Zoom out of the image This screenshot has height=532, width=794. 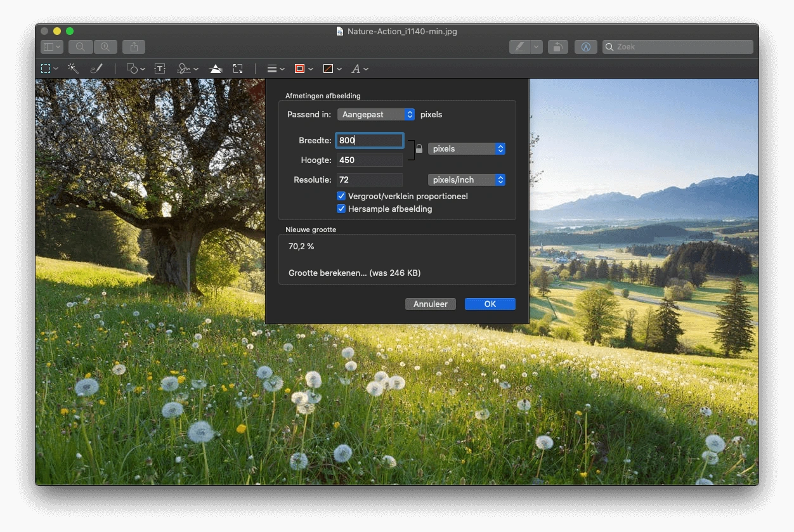click(81, 47)
